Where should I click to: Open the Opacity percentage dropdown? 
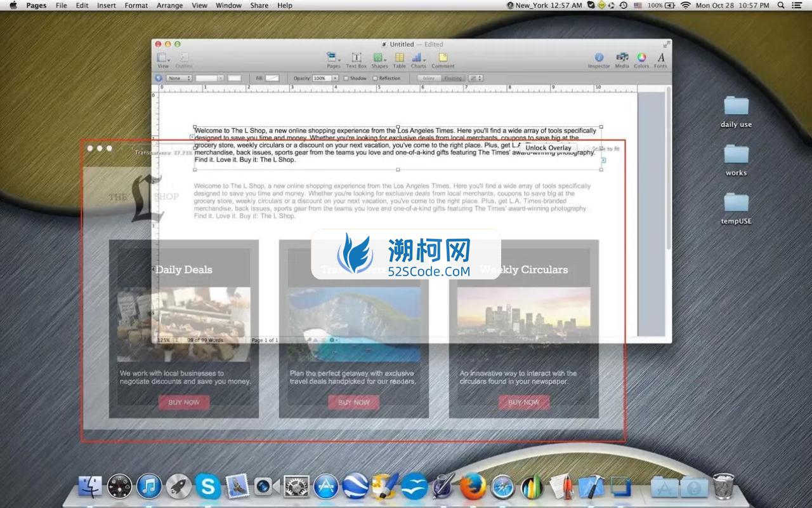[x=335, y=78]
